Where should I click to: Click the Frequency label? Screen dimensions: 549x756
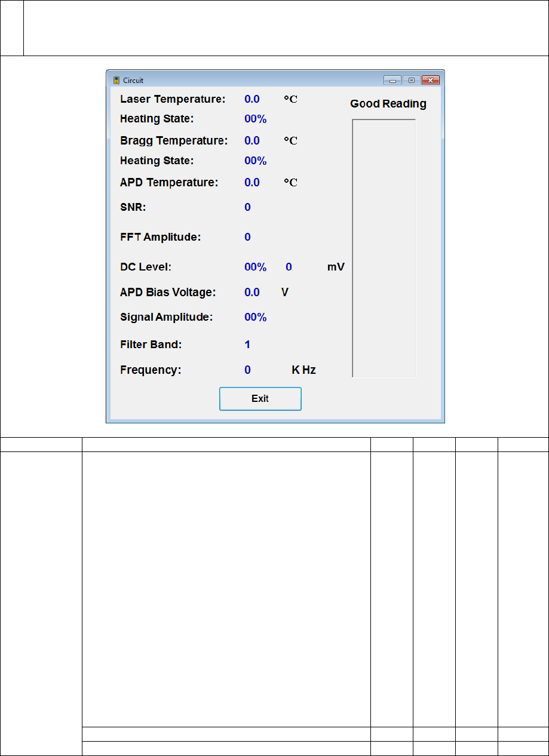click(x=151, y=370)
